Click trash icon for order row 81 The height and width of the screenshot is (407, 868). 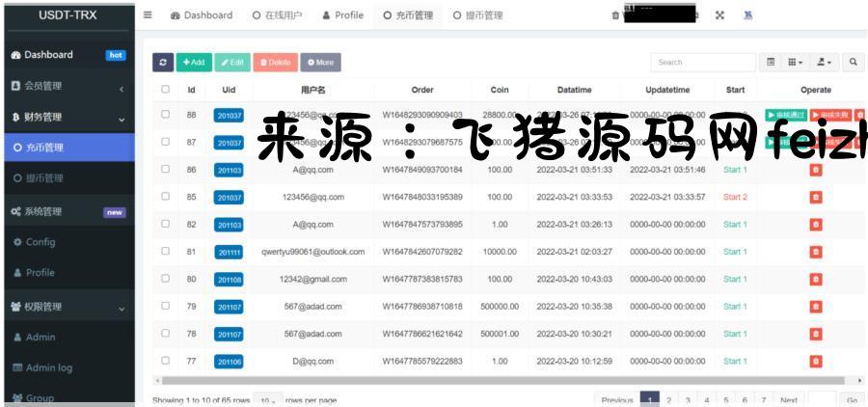[816, 252]
